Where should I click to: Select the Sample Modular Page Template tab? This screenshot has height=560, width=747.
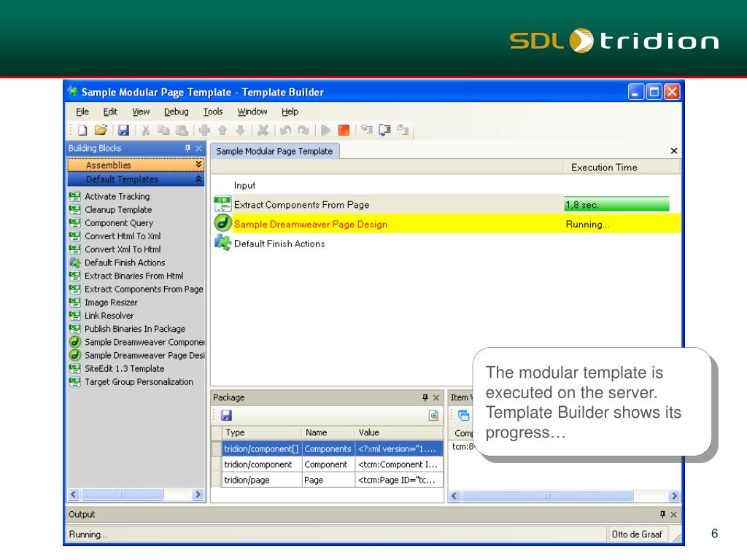[x=274, y=151]
